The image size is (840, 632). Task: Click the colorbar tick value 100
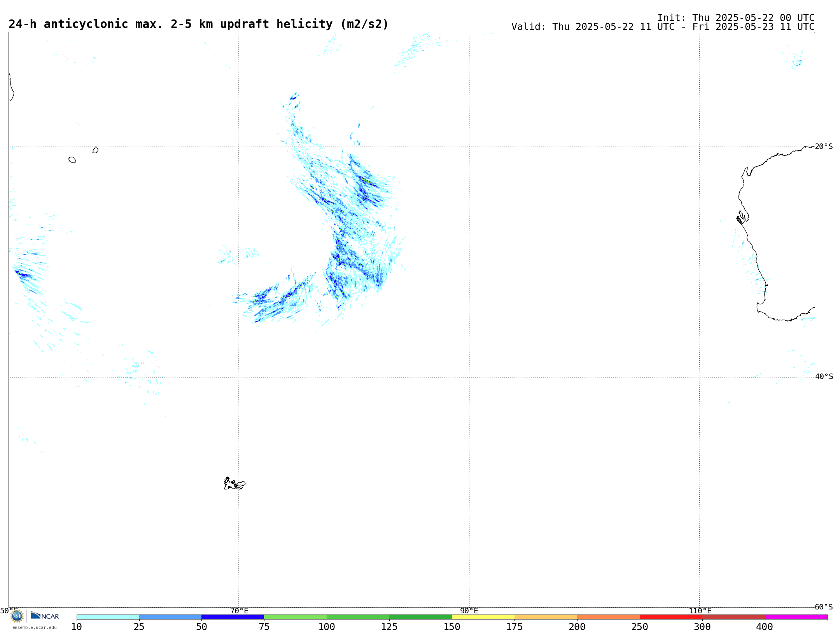[x=327, y=627]
